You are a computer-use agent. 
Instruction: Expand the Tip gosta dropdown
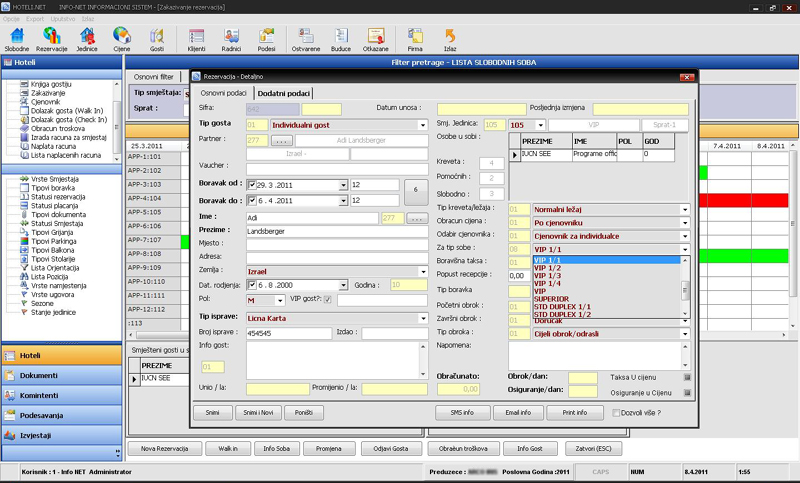pos(422,125)
